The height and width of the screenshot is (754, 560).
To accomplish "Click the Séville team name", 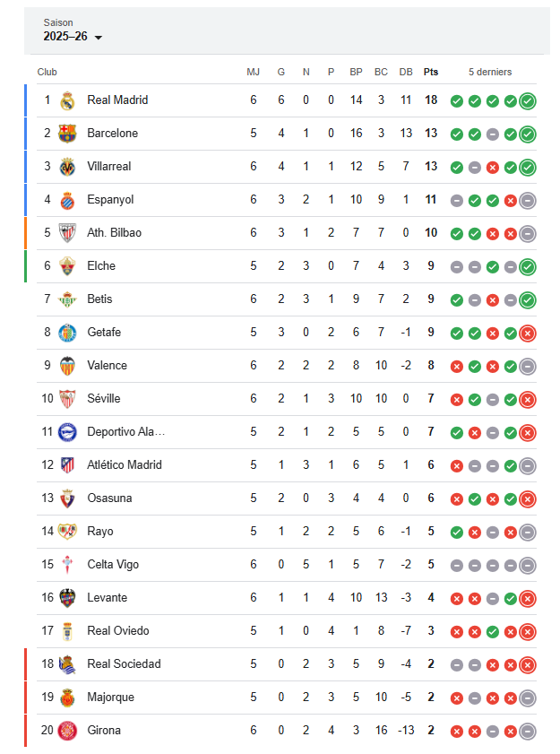I will [x=104, y=399].
